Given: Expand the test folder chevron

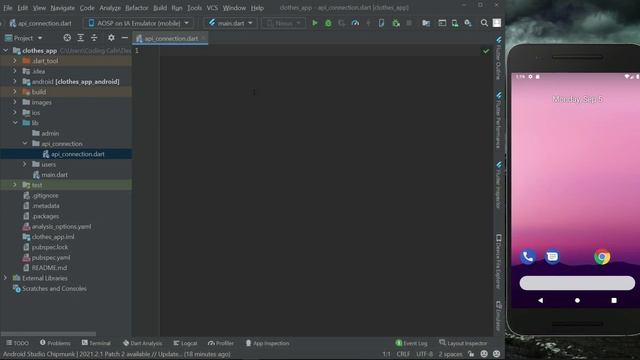Looking at the screenshot, I should 15,185.
